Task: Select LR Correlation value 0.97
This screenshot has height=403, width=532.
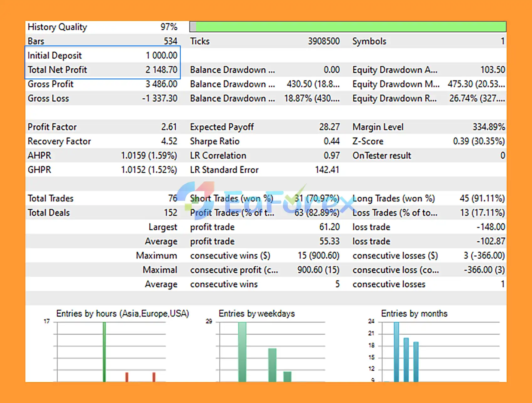Action: (332, 155)
